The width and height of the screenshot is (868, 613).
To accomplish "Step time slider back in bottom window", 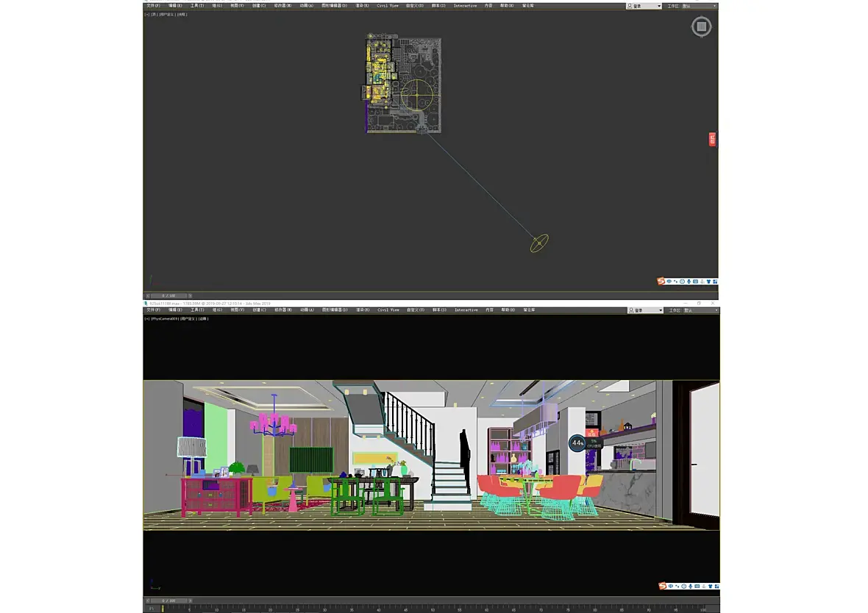I will click(x=147, y=601).
